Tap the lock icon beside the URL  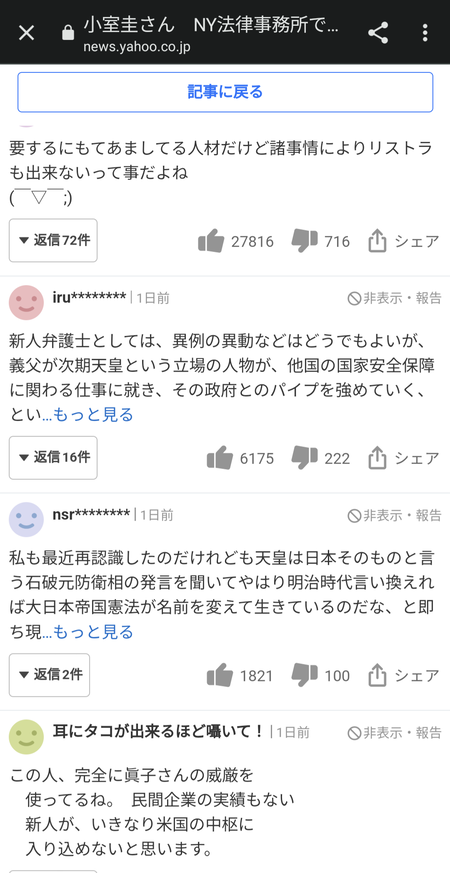pos(68,33)
